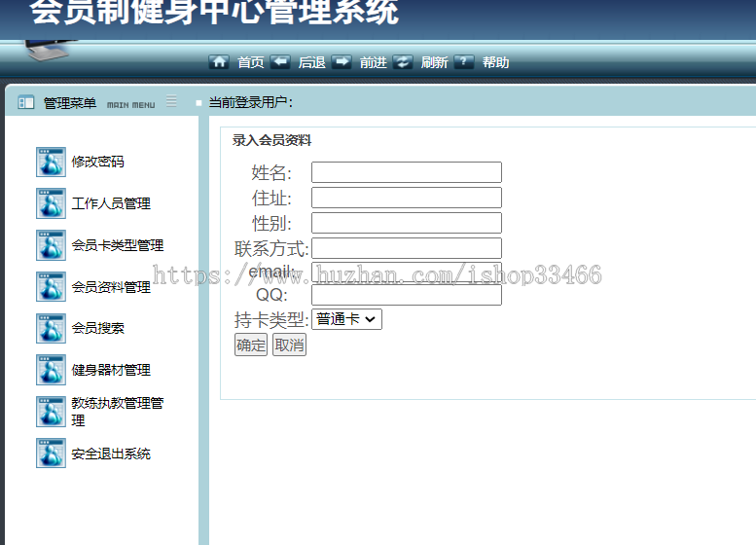This screenshot has height=545, width=756.
Task: Click the list icon next to MAIN MENU
Action: (171, 101)
